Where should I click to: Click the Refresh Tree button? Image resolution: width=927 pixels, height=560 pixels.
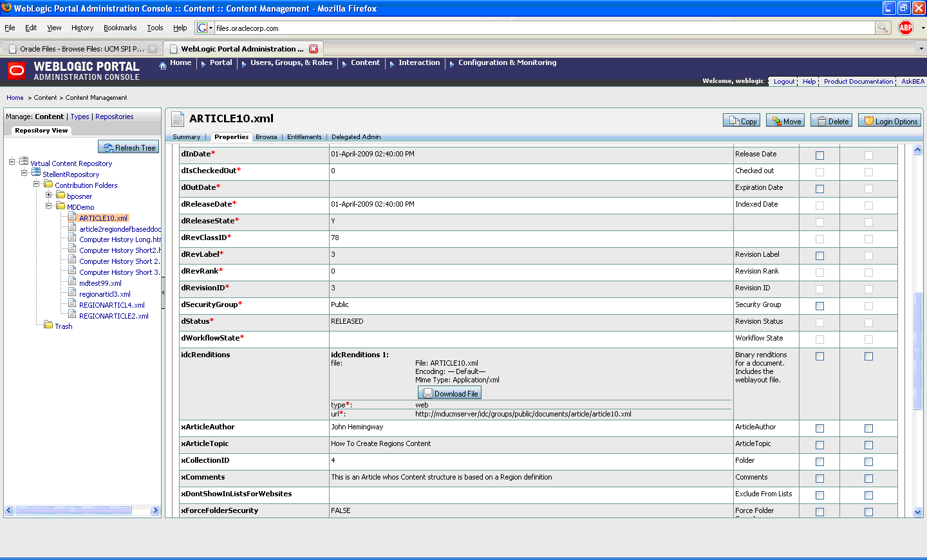[128, 147]
